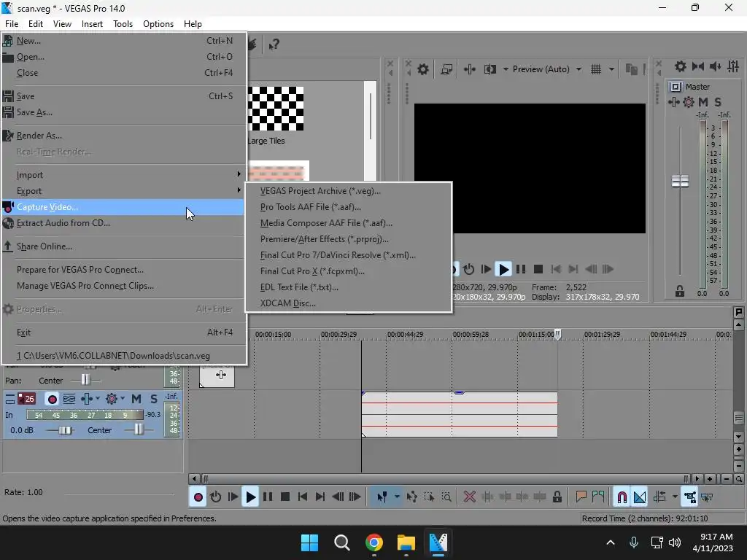
Task: Open edit tool dropdown arrow
Action: [x=397, y=497]
